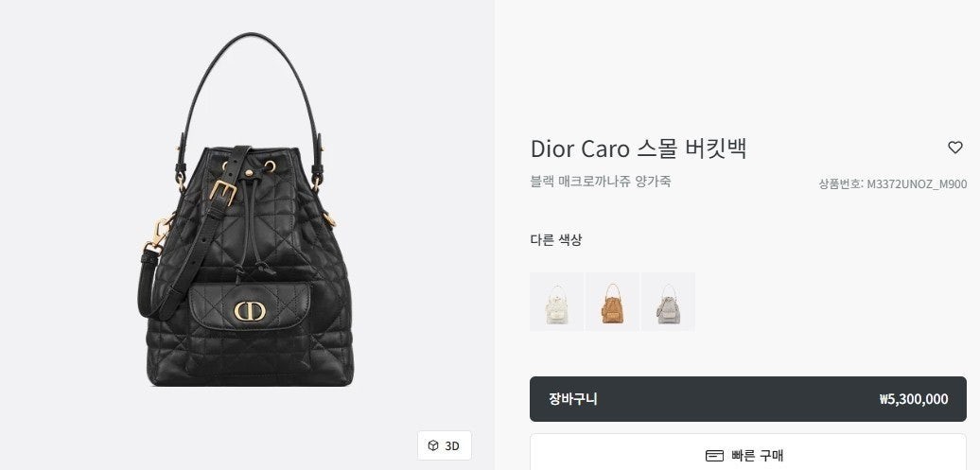Click the 상품번호 label

(841, 184)
